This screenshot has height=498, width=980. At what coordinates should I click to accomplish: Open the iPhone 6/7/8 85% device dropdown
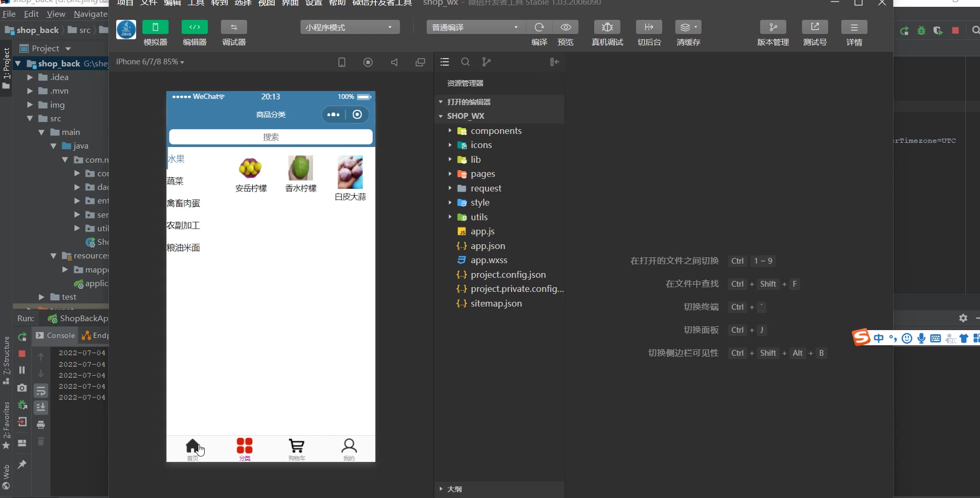click(150, 62)
